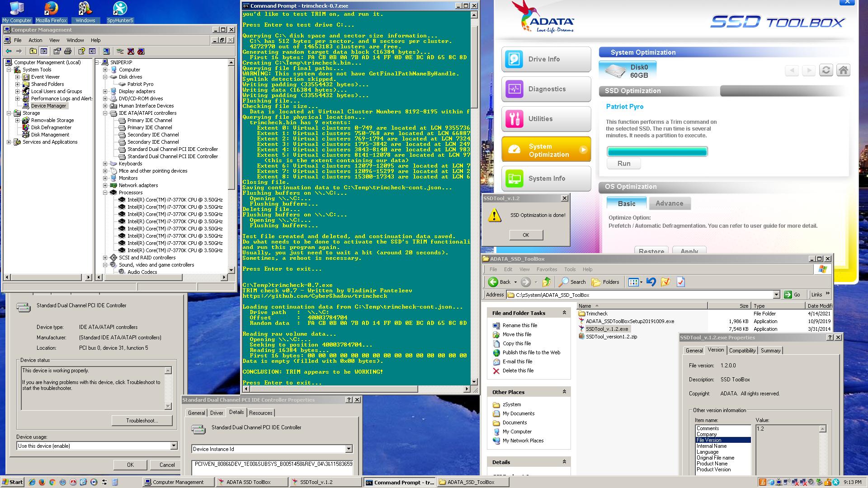Expand the Network adapters node
The height and width of the screenshot is (488, 868).
[x=105, y=185]
